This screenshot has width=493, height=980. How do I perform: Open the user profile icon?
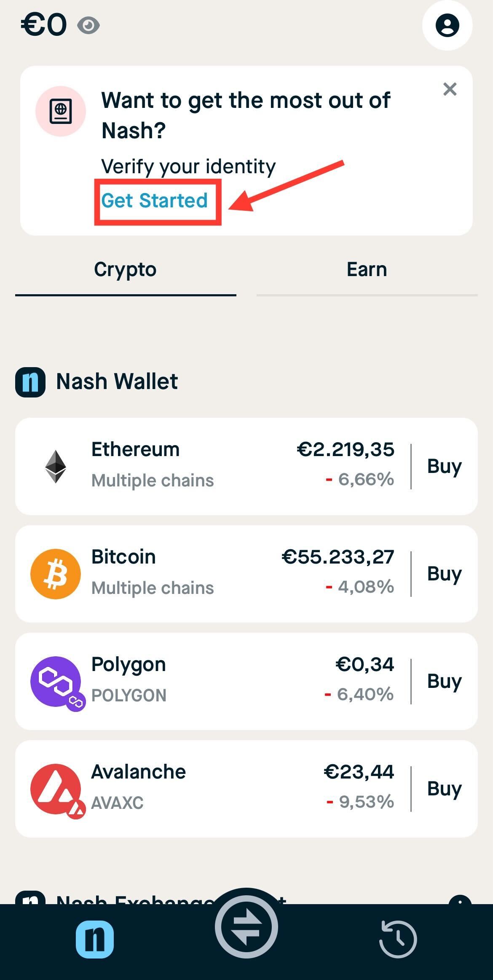[447, 25]
